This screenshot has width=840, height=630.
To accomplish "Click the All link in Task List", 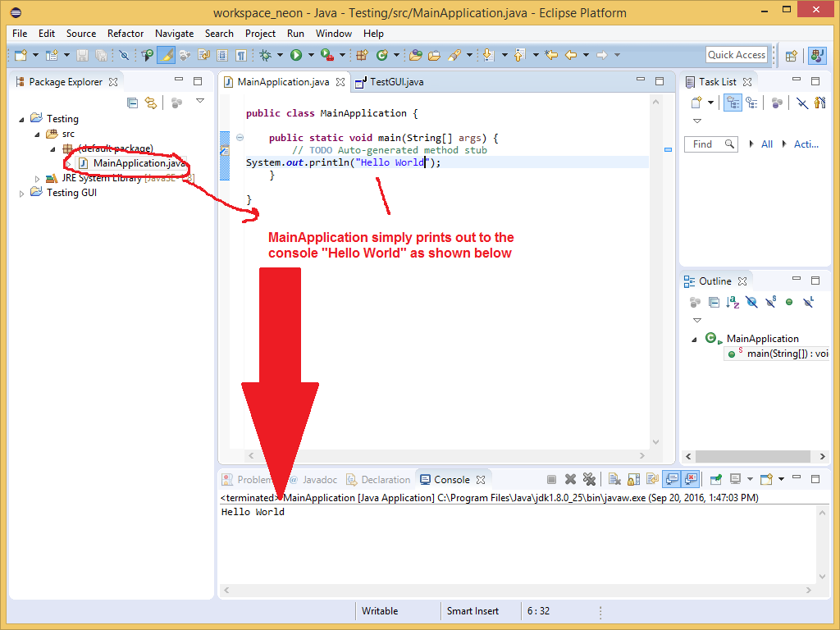I will 767,144.
